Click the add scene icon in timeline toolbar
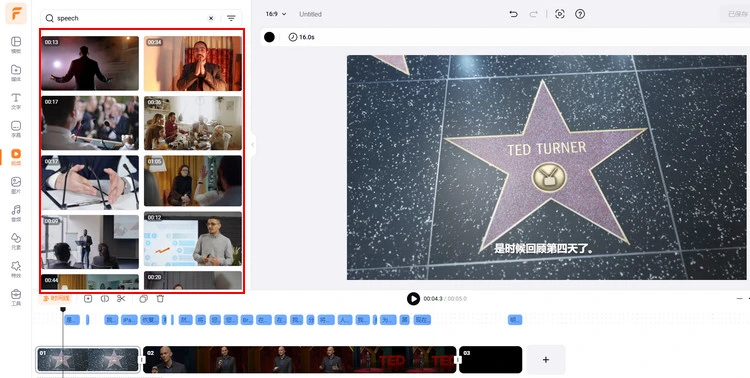Viewport: 750px width, 378px height. pyautogui.click(x=88, y=299)
